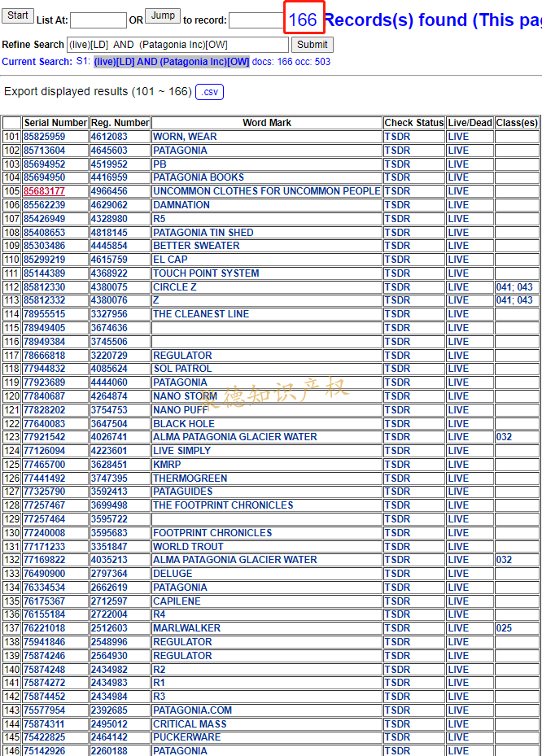Focus the 'to record' input field

[256, 20]
